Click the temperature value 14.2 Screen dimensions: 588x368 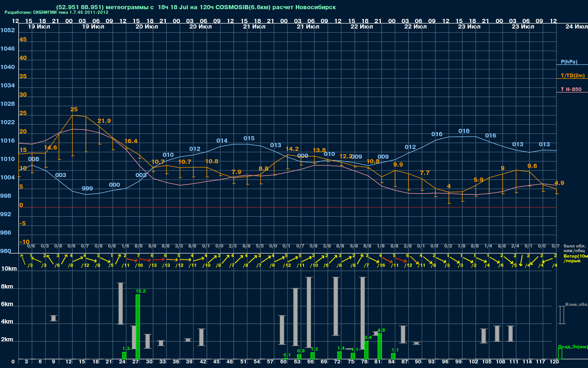[x=292, y=149]
